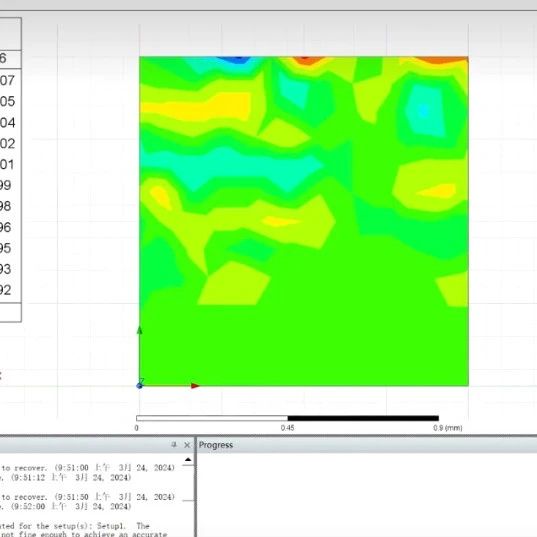
Task: Select the legend value ending in '92'
Action: [6, 290]
